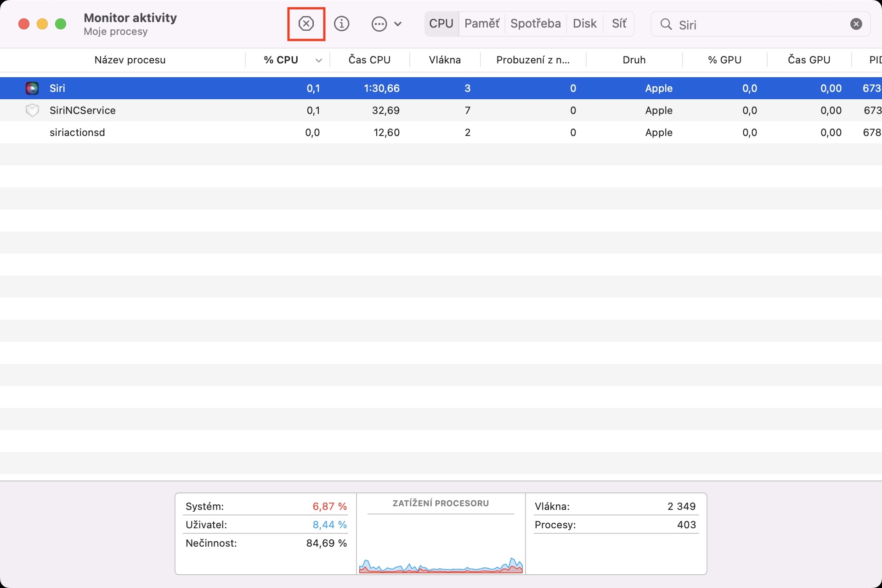Switch to the Paměť tab
The image size is (882, 588).
point(481,24)
